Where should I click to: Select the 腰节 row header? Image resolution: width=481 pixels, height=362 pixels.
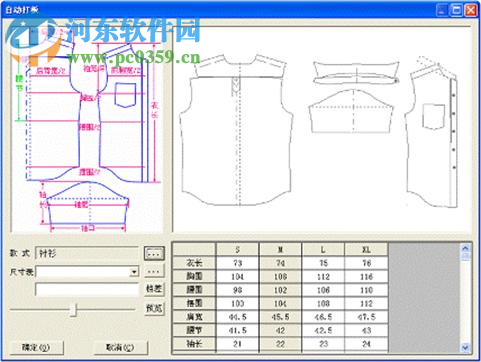pyautogui.click(x=194, y=330)
